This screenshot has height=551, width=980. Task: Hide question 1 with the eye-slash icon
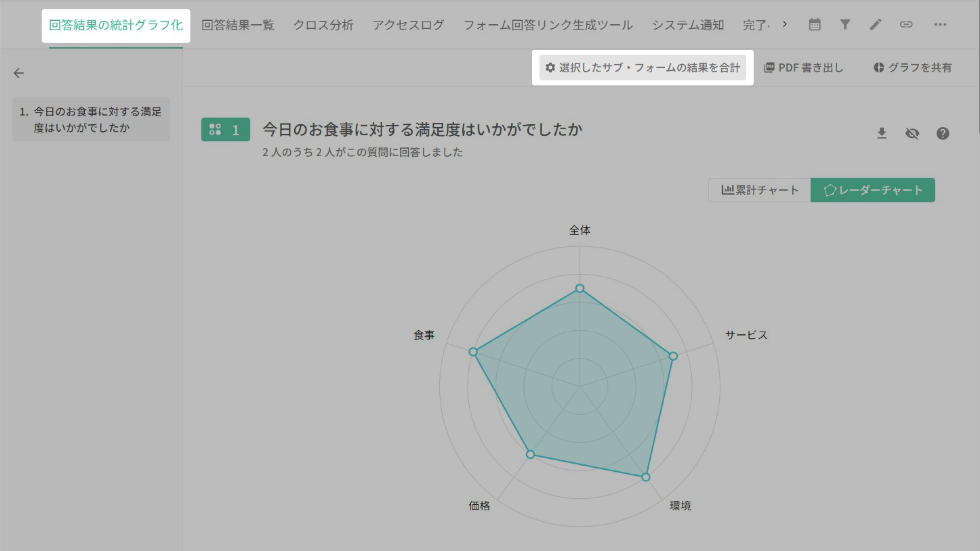point(912,133)
